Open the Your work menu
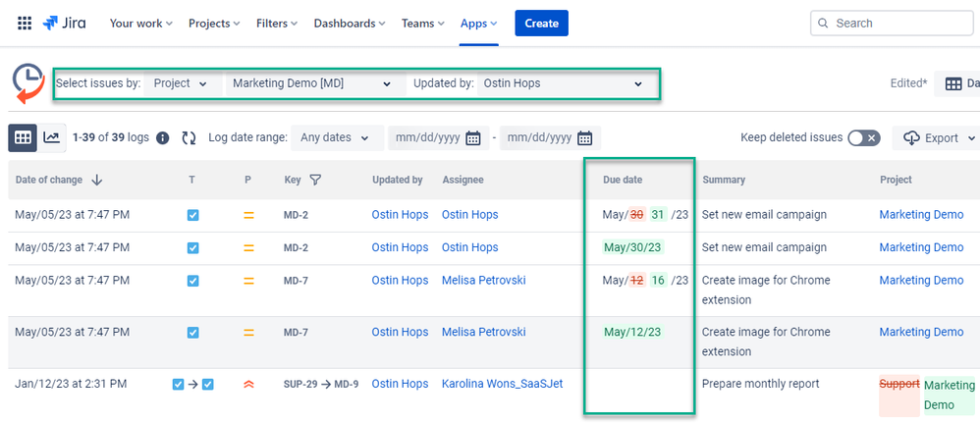Viewport: 980px width, 423px height. [140, 24]
